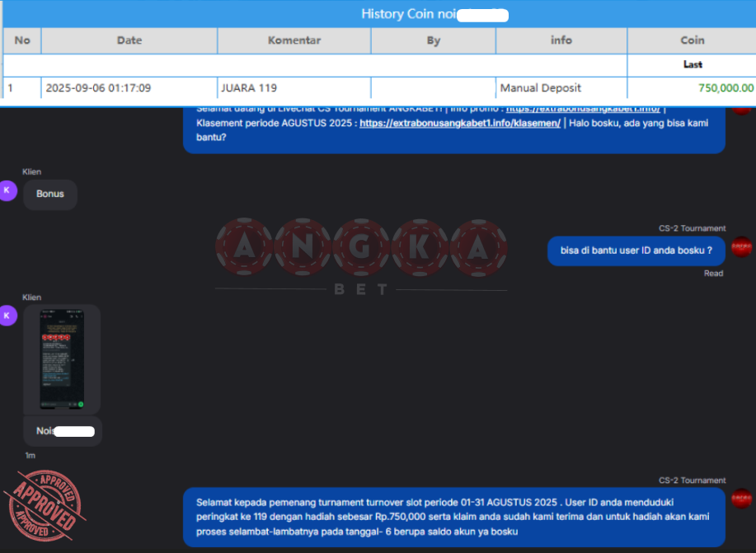Select the '750,000.00' coin value
The height and width of the screenshot is (553, 756).
pos(725,87)
